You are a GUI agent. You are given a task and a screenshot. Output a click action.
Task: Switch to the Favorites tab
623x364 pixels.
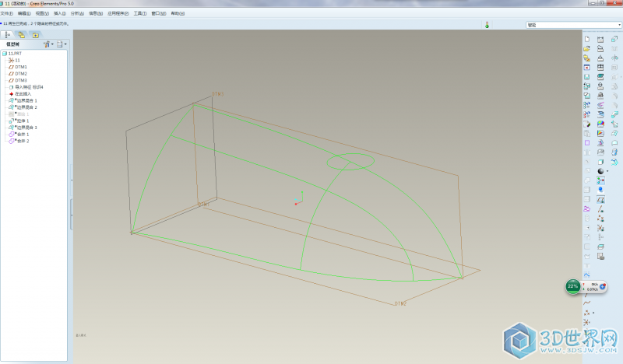click(35, 35)
